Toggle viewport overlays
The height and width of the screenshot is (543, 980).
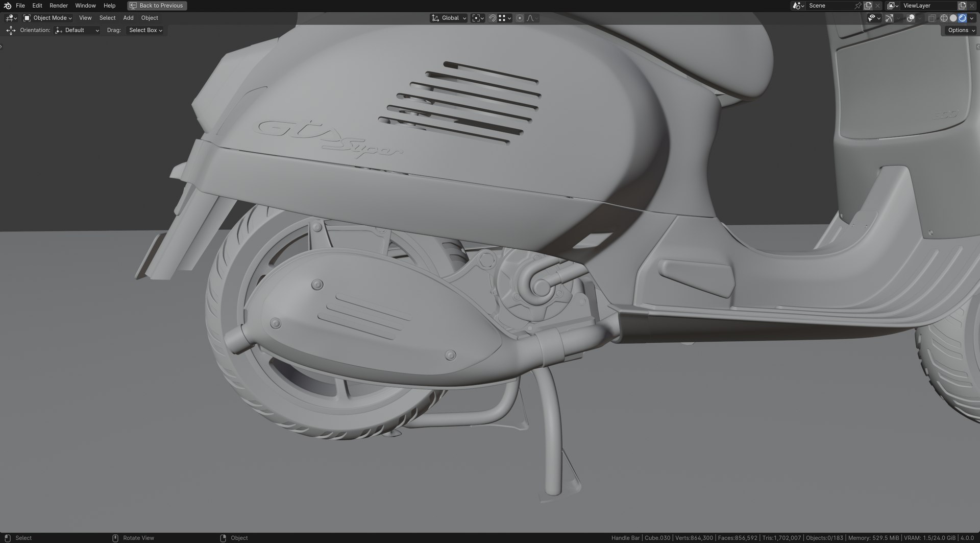pos(911,18)
